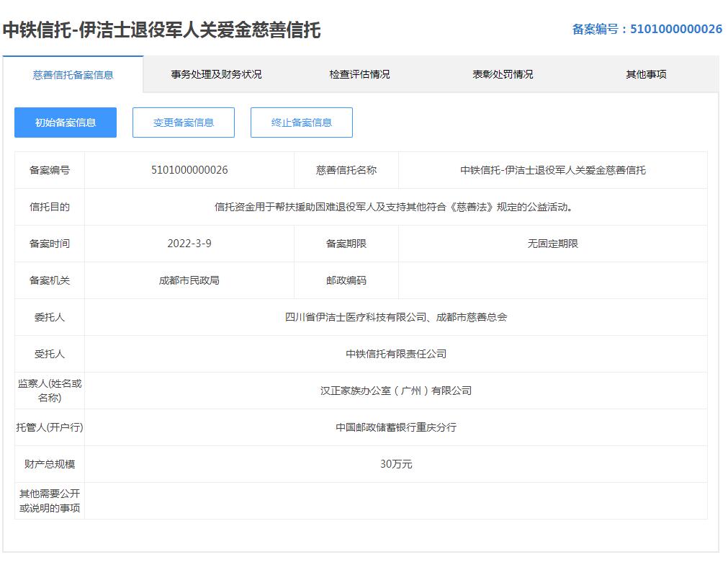
Task: Click the 慈善信托名称 value cell
Action: click(x=552, y=171)
